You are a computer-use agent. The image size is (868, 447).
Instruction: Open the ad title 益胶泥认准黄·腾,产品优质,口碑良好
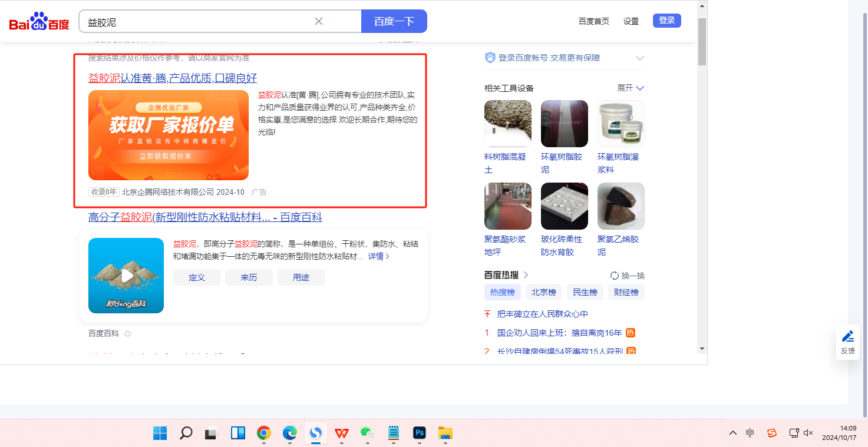point(173,78)
